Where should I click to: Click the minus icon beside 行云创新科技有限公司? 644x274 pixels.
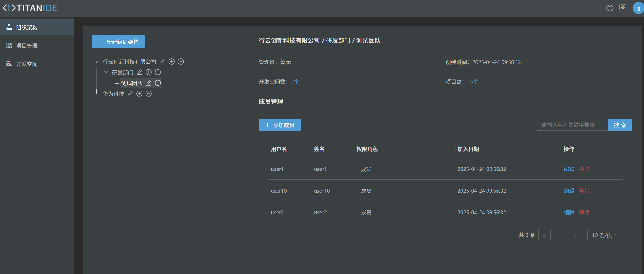tap(181, 62)
